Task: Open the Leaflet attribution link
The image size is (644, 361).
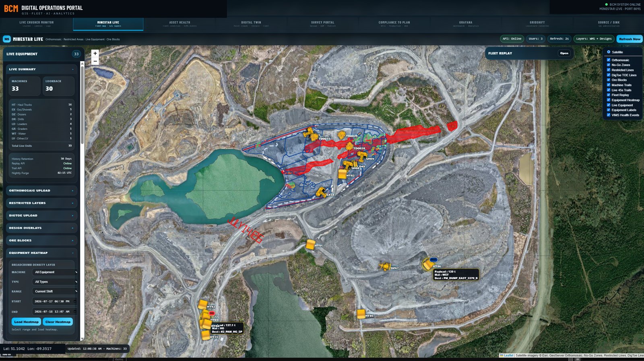Action: (x=508, y=355)
